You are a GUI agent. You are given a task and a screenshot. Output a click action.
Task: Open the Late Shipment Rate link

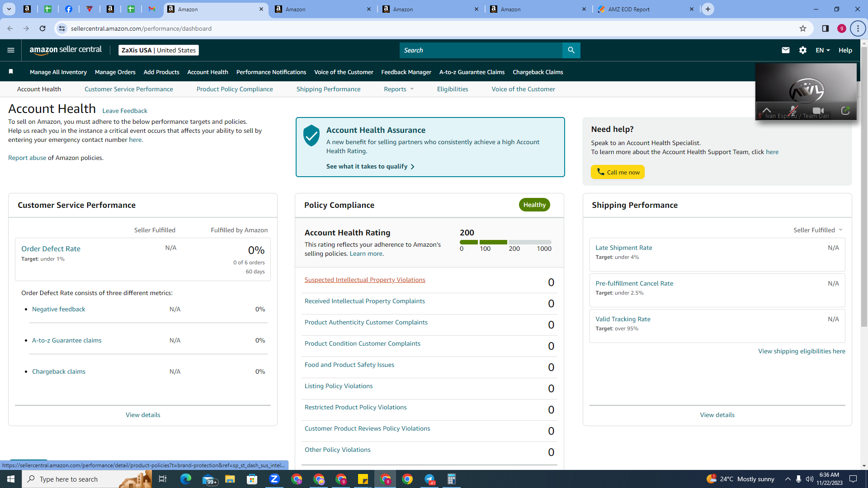624,248
